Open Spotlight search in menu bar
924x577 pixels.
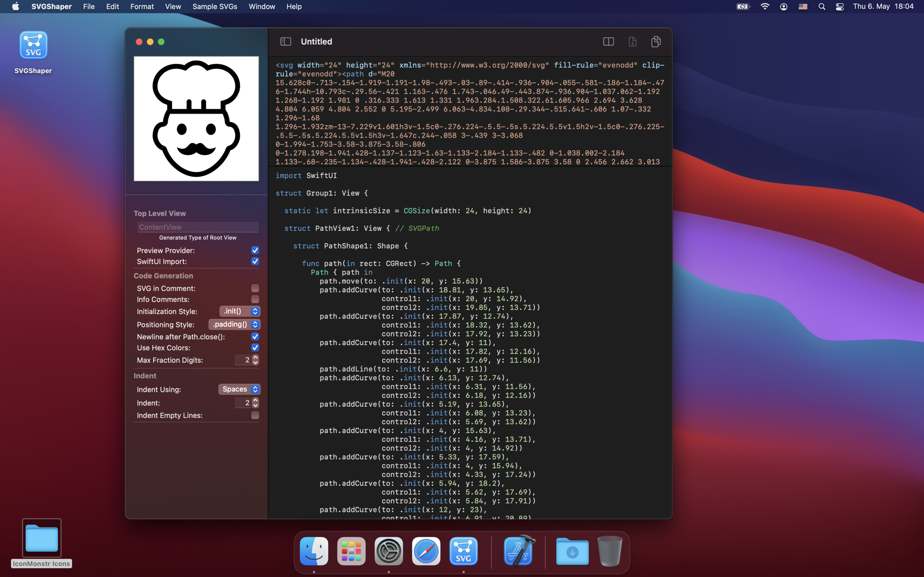(x=821, y=6)
